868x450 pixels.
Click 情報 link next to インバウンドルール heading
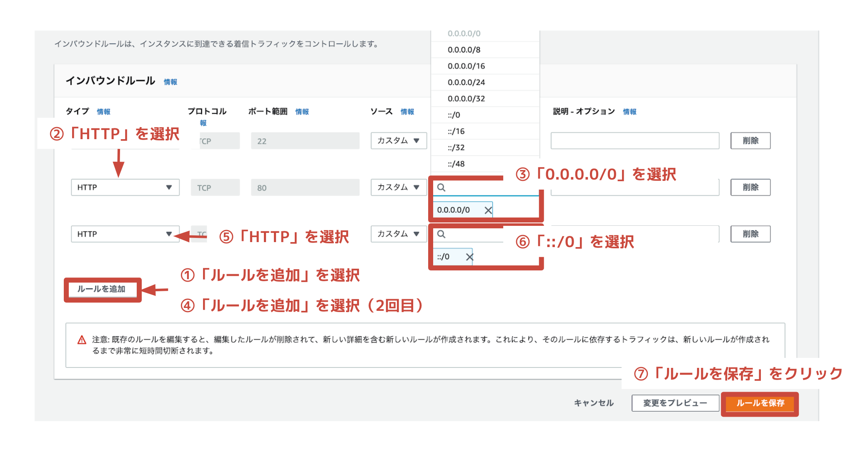click(170, 82)
